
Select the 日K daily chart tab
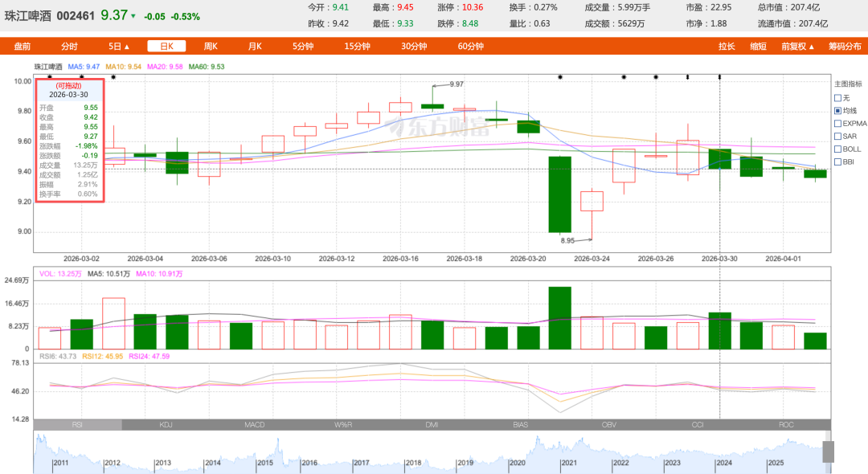(166, 47)
